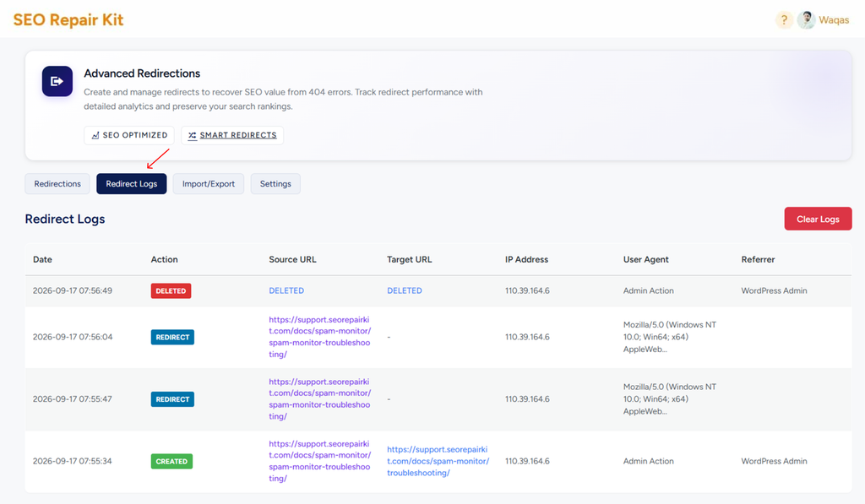Viewport: 865px width, 504px height.
Task: Click the Smart Redirects shuffle icon
Action: (192, 135)
